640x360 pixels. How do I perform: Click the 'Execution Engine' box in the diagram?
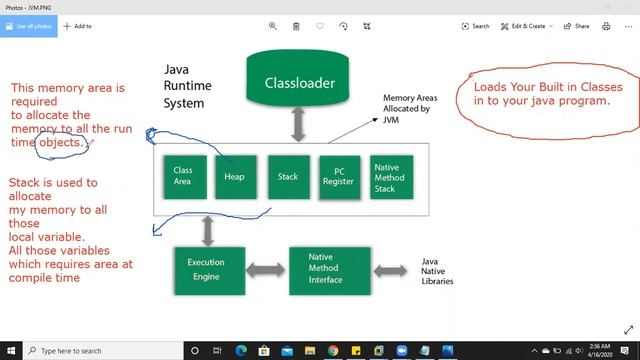[x=210, y=271]
